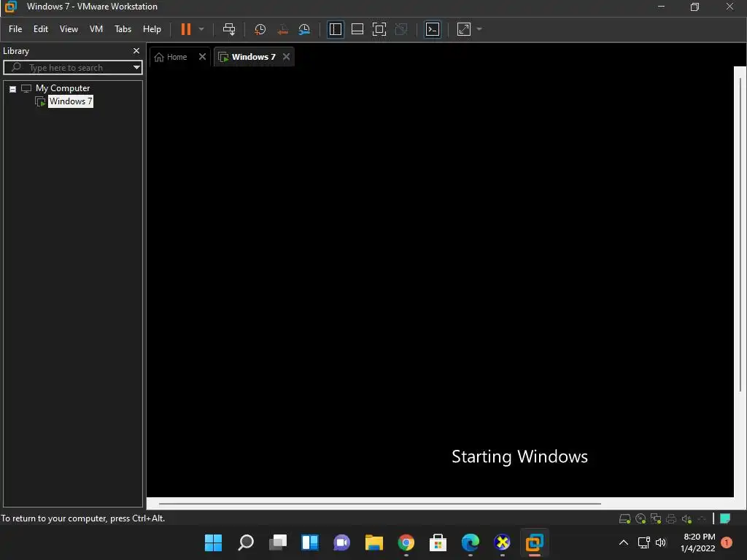Screen dimensions: 747x560
Task: Toggle the library sidebar view button
Action: (x=336, y=29)
